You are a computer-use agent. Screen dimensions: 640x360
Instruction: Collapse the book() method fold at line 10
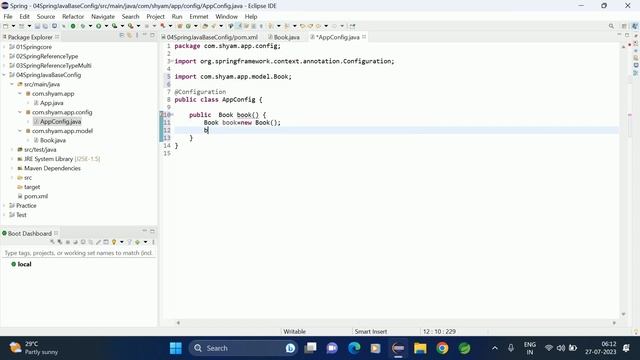coord(172,115)
